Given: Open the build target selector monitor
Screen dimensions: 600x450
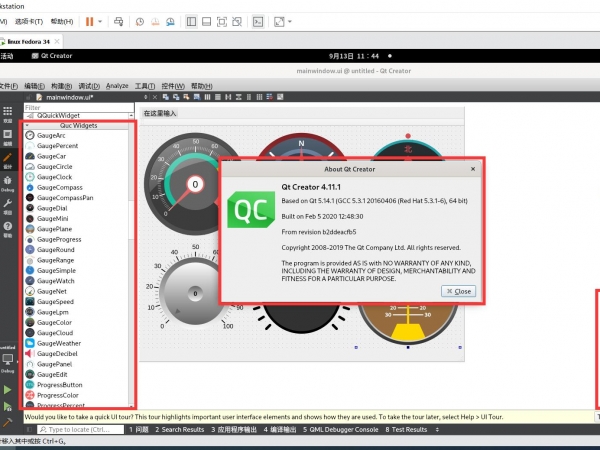Looking at the screenshot, I should (8, 359).
